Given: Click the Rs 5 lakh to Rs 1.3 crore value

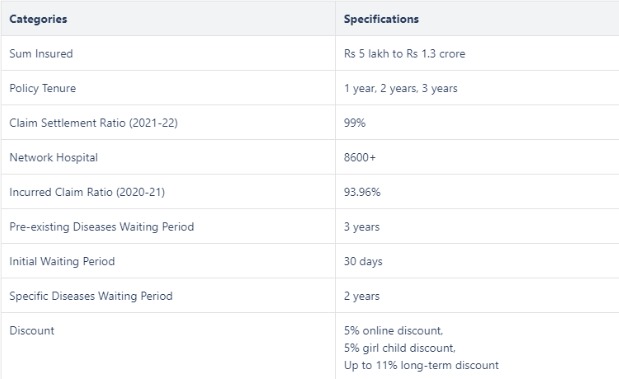Looking at the screenshot, I should [404, 54].
